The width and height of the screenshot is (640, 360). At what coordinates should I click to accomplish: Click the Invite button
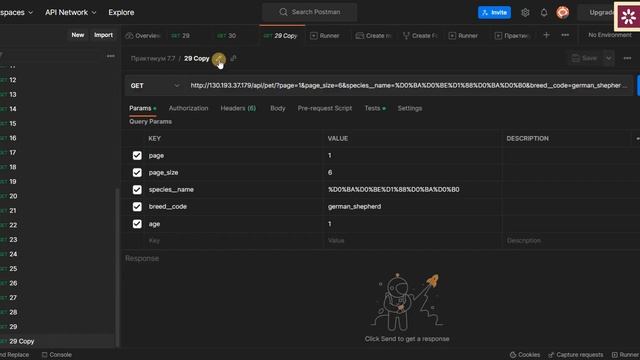point(494,13)
